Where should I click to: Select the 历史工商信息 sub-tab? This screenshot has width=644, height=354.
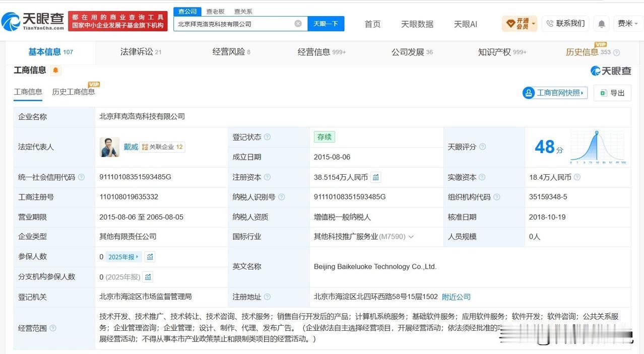click(74, 92)
